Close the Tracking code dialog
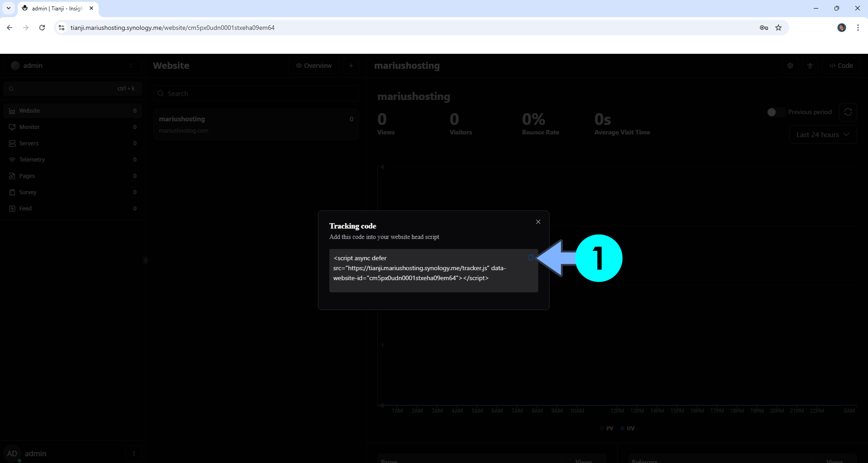868x463 pixels. click(x=538, y=222)
